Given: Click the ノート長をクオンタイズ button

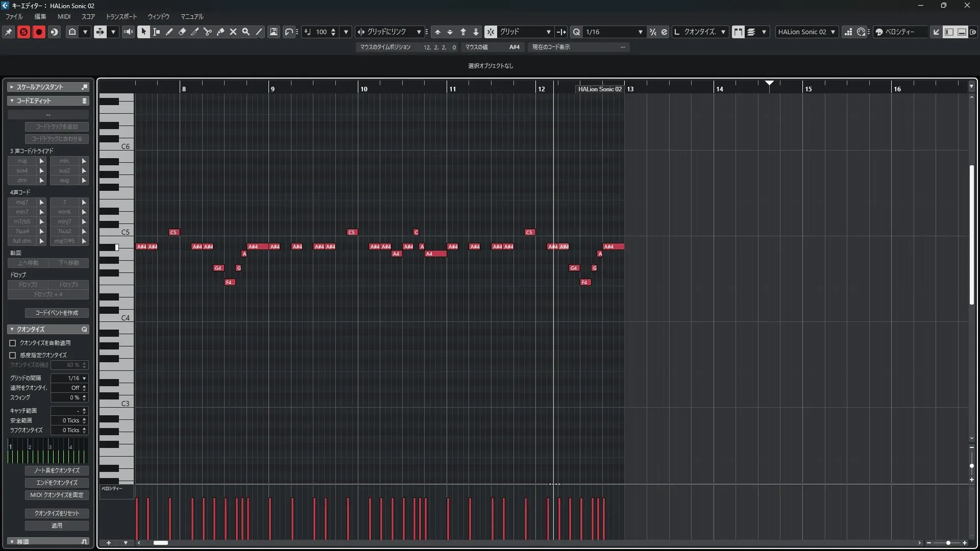Looking at the screenshot, I should click(57, 470).
